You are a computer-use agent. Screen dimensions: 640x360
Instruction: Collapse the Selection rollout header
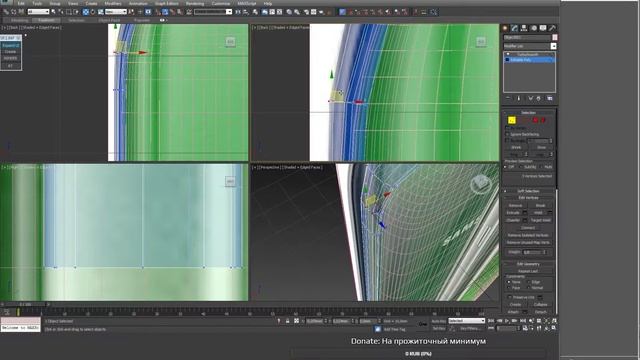tap(529, 113)
